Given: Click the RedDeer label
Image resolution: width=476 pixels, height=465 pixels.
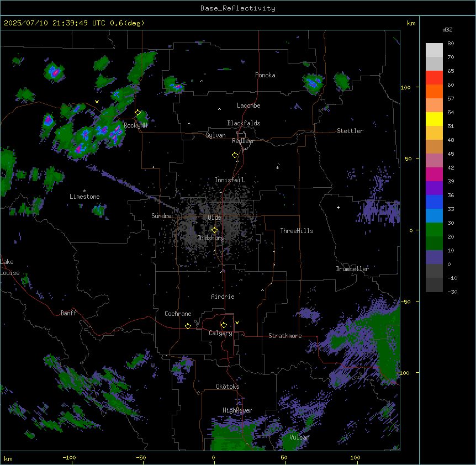Looking at the screenshot, I should [243, 141].
